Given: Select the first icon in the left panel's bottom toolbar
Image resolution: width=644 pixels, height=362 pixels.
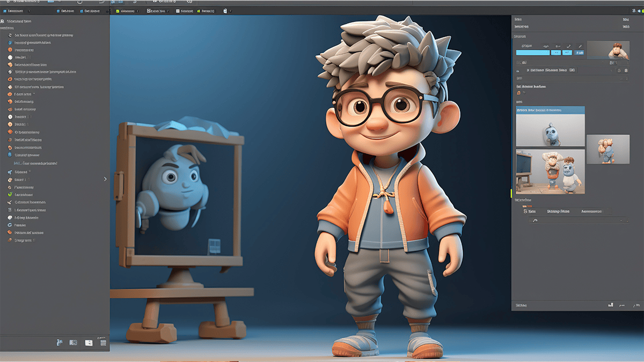Looking at the screenshot, I should tap(60, 342).
